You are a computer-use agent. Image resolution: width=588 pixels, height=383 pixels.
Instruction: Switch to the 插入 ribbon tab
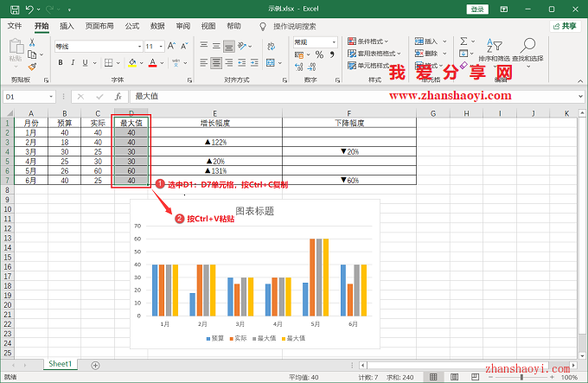[67, 26]
